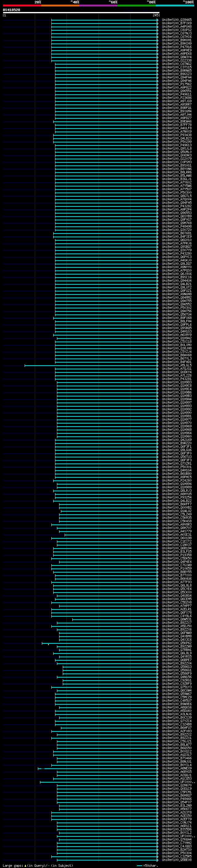This screenshot has width=197, height=868.
Task: Select hit label UniRef100_Q42169
Action: point(177,440)
